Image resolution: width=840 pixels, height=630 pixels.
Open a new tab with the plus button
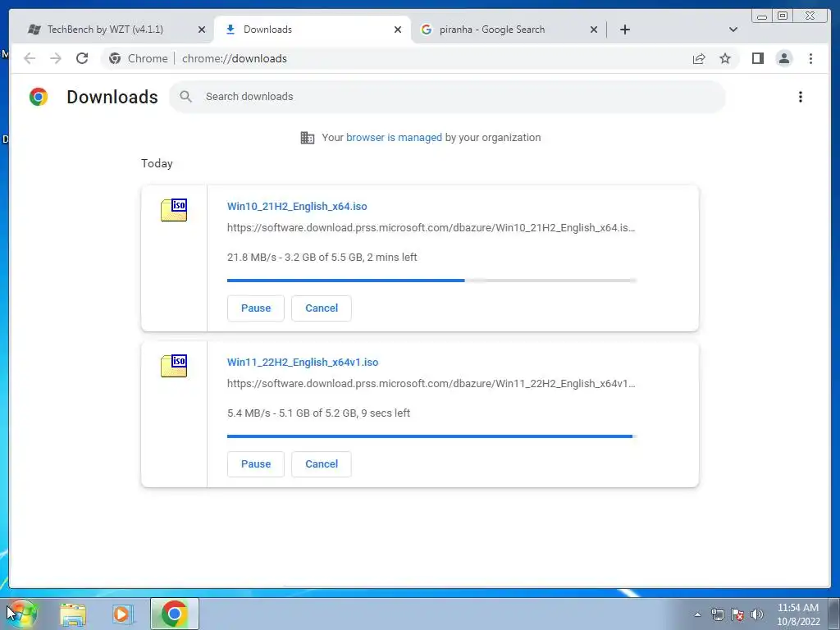coord(624,30)
